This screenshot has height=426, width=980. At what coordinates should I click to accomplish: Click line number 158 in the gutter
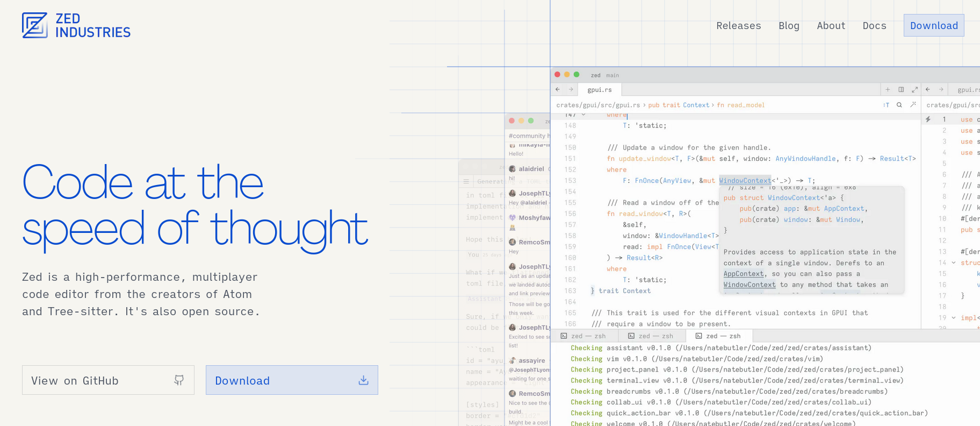570,236
